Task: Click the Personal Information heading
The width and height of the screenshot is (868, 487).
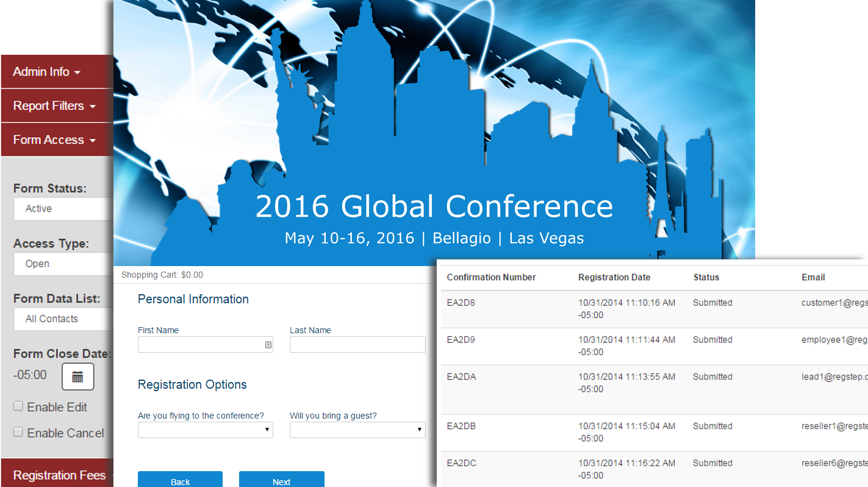Action: pos(193,299)
